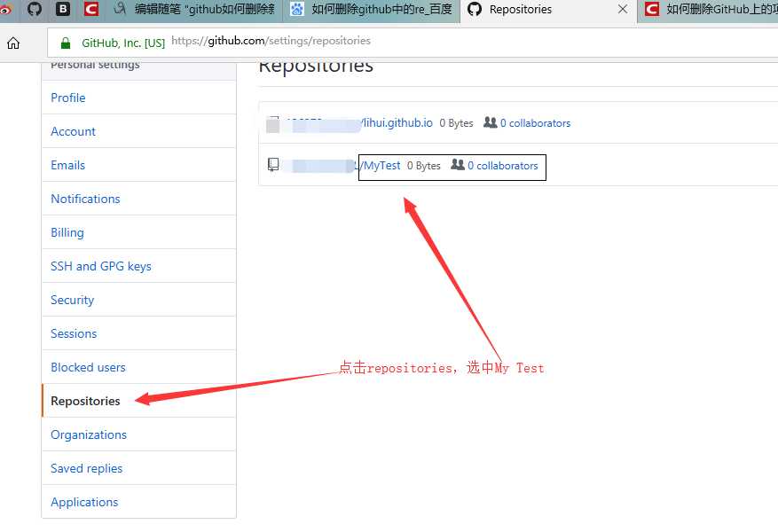
Task: Switch to the Weibo pinned tab
Action: point(5,10)
